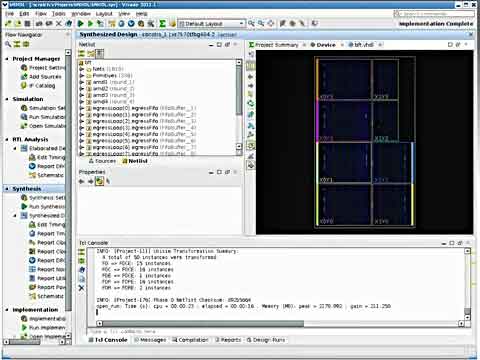
Task: Expand the arnd1 node in Netlist
Action: click(82, 82)
